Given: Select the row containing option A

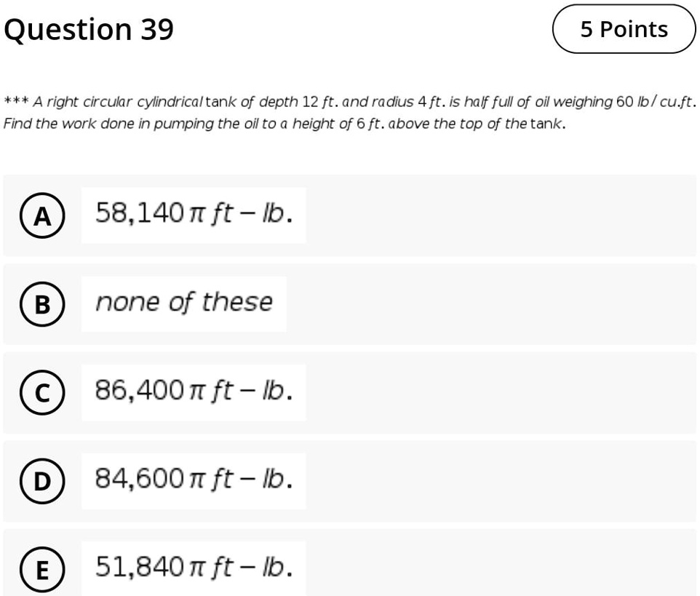Looking at the screenshot, I should pos(349,214).
